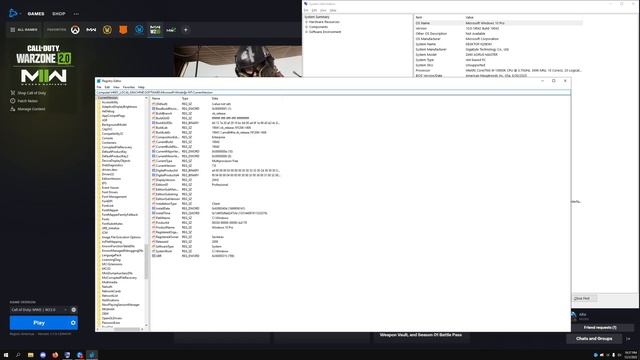Select the blue round game favorite icon

[x=139, y=30]
